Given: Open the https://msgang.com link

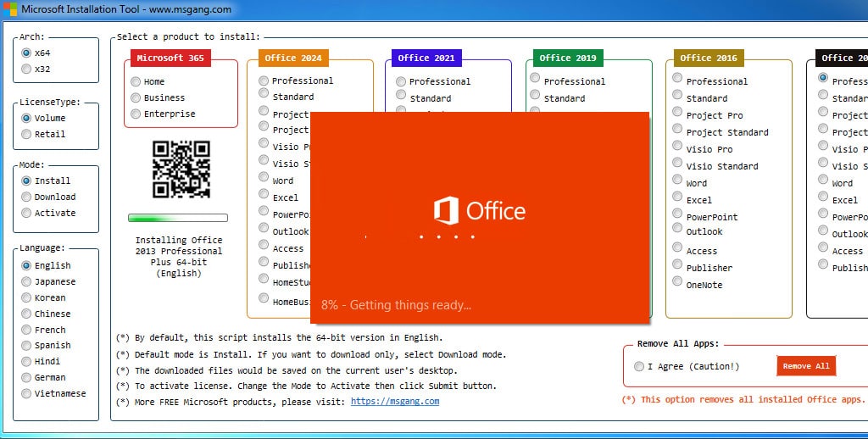Looking at the screenshot, I should [x=395, y=402].
